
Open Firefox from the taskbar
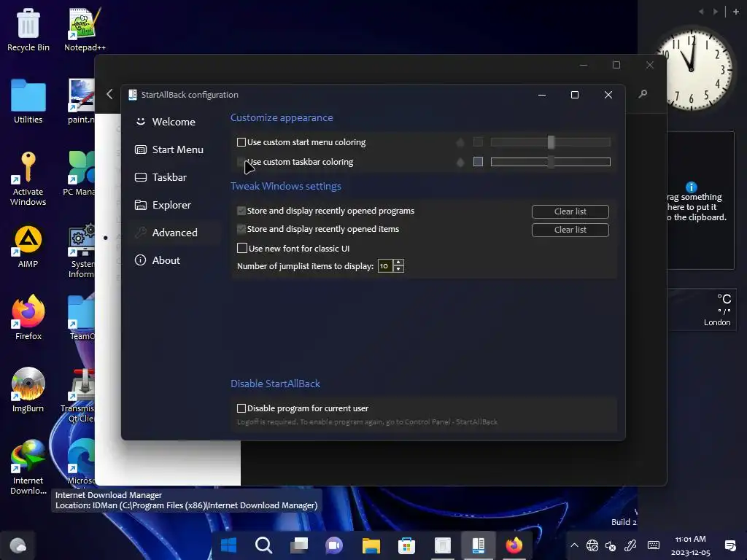pyautogui.click(x=514, y=545)
